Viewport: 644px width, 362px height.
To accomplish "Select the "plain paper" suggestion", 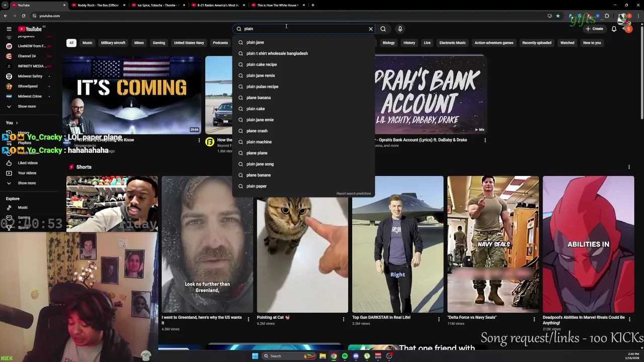I will 303,186.
